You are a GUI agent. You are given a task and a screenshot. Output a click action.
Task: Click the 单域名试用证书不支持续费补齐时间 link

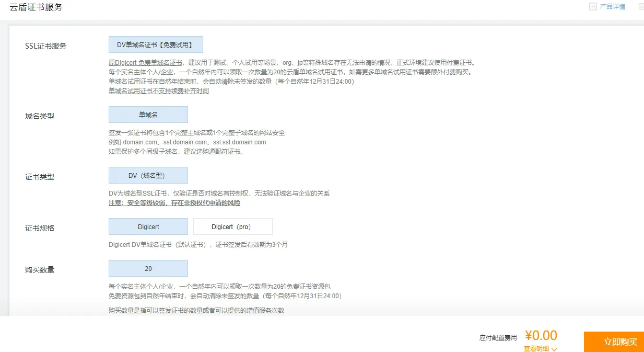click(x=159, y=90)
